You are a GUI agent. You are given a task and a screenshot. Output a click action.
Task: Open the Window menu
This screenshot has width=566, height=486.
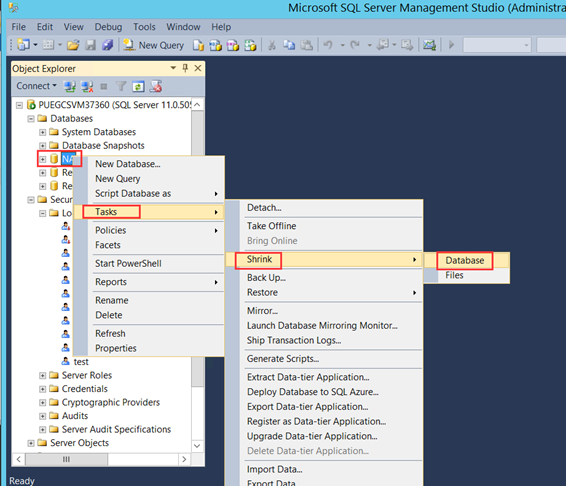click(x=183, y=27)
